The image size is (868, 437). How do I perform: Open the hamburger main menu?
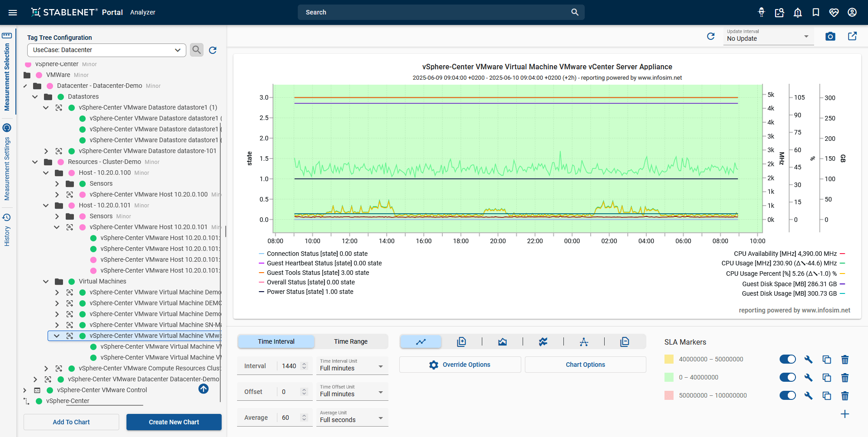[x=13, y=12]
